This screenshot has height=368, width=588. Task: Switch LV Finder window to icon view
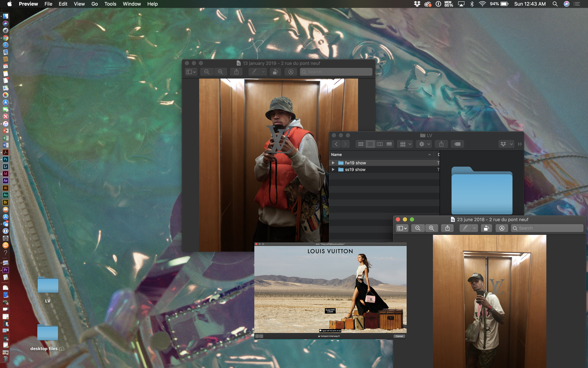(361, 144)
